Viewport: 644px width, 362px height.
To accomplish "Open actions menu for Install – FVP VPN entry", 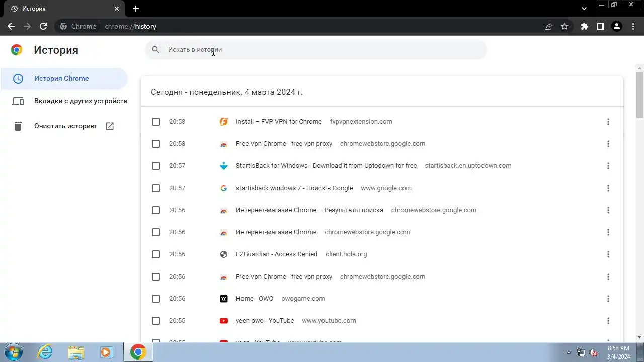I will (x=608, y=122).
